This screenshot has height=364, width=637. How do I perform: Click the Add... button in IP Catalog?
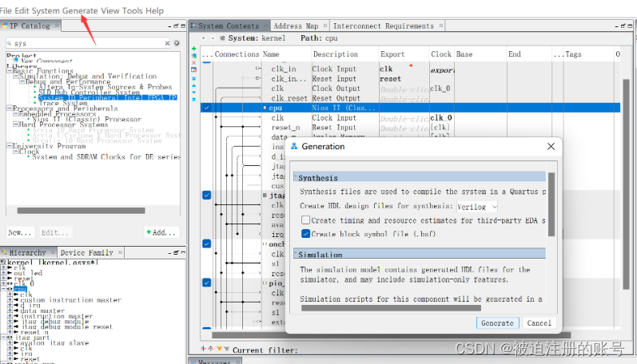[x=161, y=232]
